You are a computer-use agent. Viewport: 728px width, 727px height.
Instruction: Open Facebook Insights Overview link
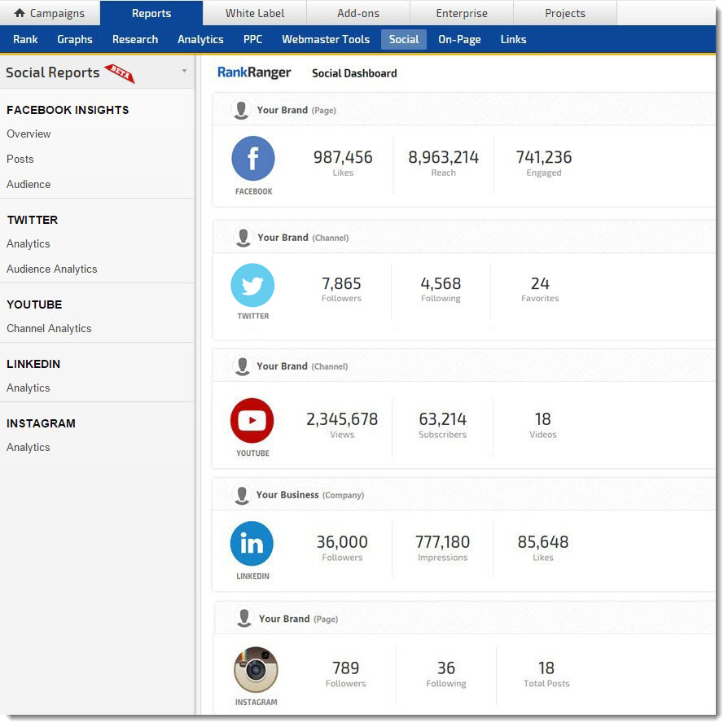tap(29, 134)
